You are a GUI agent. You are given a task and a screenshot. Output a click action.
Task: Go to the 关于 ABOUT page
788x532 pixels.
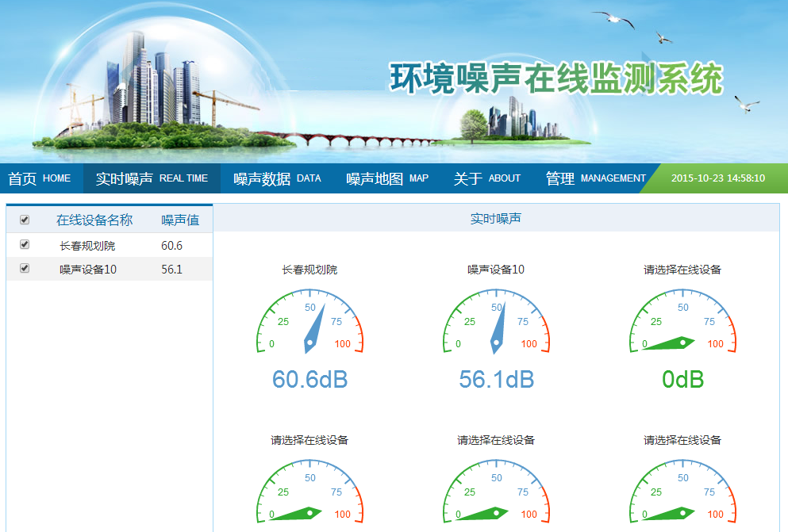[x=486, y=178]
